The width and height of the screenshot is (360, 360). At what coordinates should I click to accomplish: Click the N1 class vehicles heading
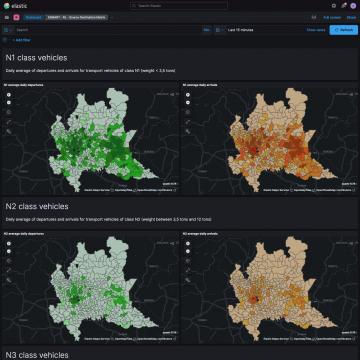[x=36, y=58]
